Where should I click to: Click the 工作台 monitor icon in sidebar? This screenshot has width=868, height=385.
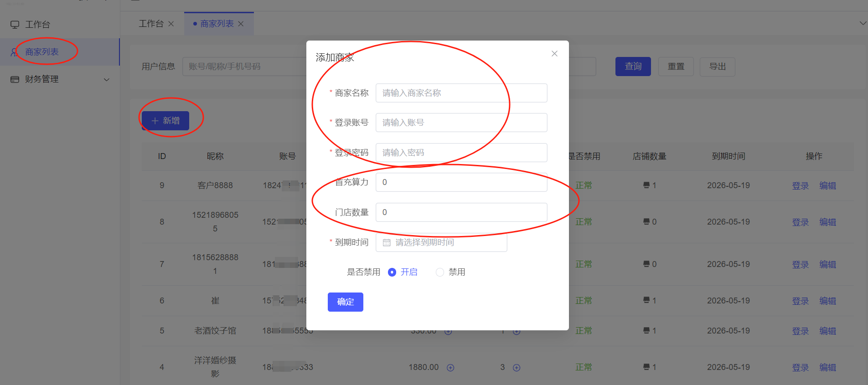coord(15,25)
